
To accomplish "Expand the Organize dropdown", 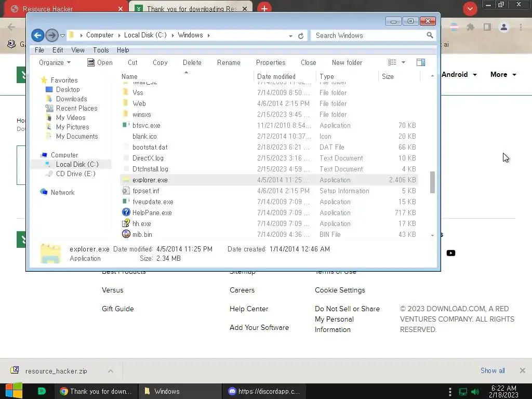I will point(55,62).
